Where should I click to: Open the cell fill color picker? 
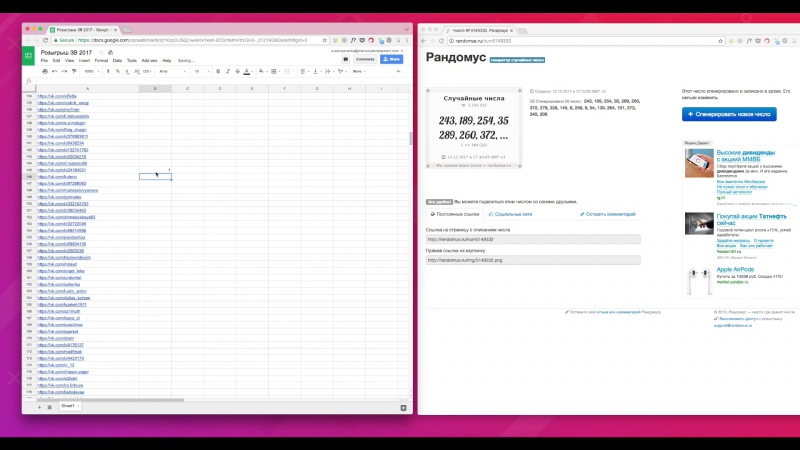pyautogui.click(x=262, y=71)
